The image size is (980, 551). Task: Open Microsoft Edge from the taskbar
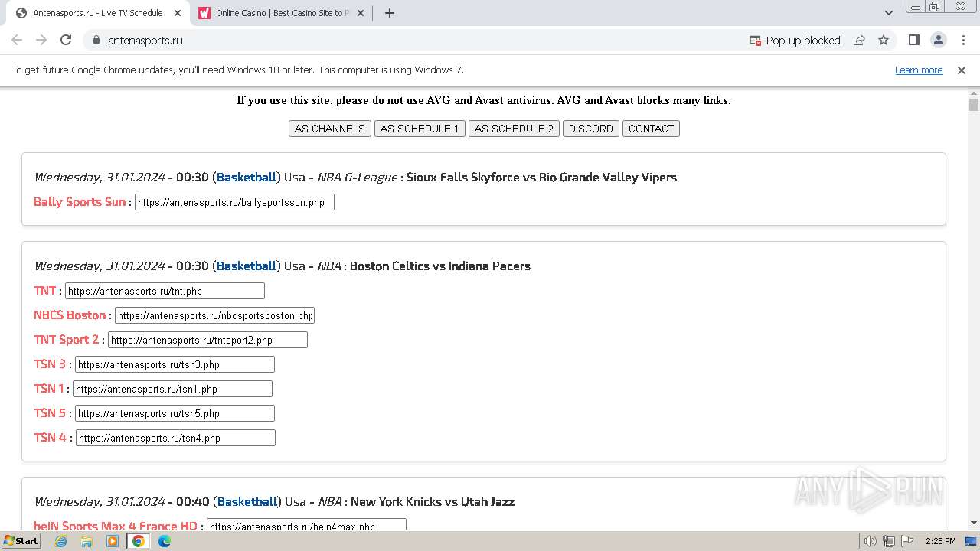tap(165, 541)
